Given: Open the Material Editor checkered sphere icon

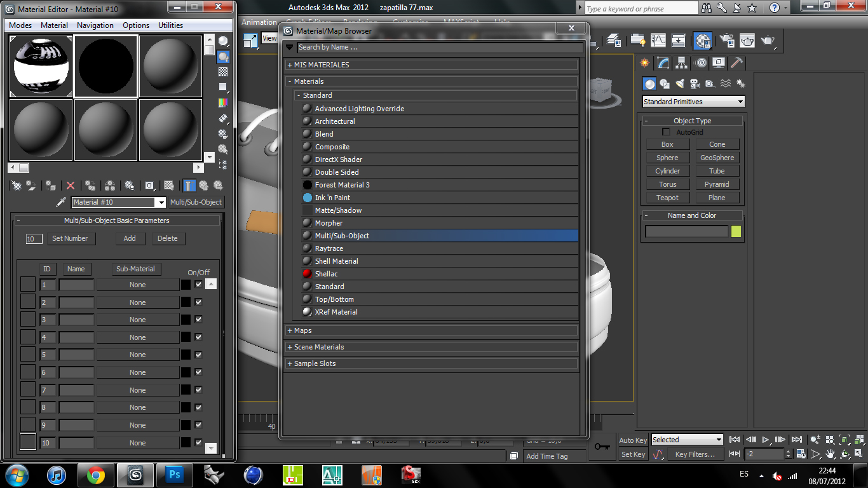Looking at the screenshot, I should [702, 41].
